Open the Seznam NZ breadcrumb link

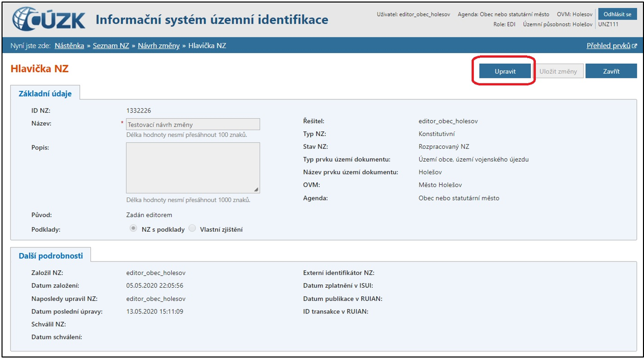coord(111,46)
